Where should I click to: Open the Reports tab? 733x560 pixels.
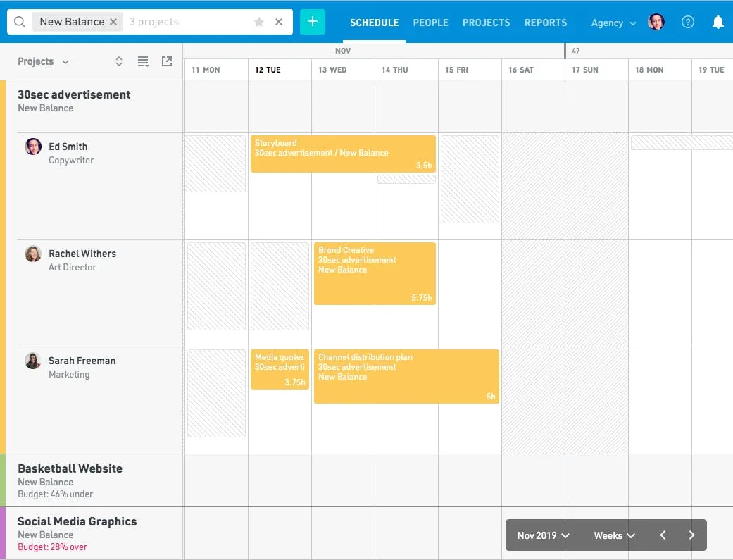click(x=546, y=23)
